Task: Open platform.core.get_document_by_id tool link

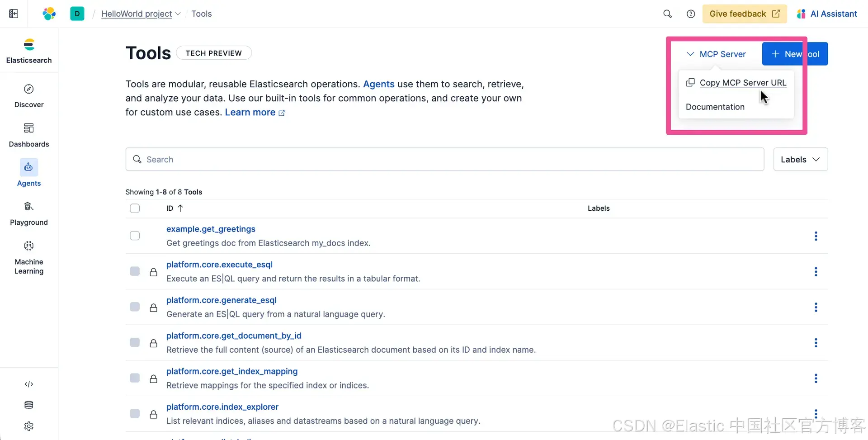Action: (234, 336)
